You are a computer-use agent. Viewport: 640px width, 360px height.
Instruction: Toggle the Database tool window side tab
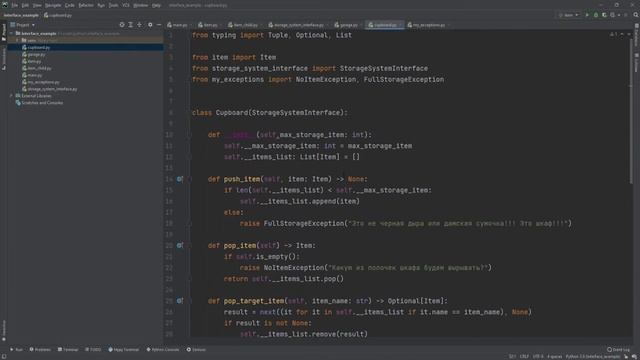[636, 36]
